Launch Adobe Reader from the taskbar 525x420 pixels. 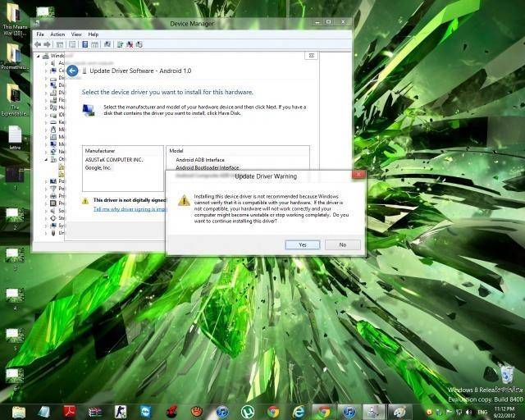tap(69, 412)
